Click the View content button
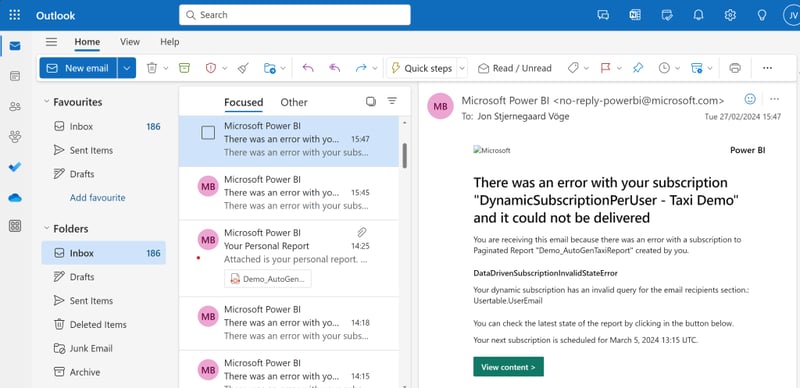 point(508,367)
